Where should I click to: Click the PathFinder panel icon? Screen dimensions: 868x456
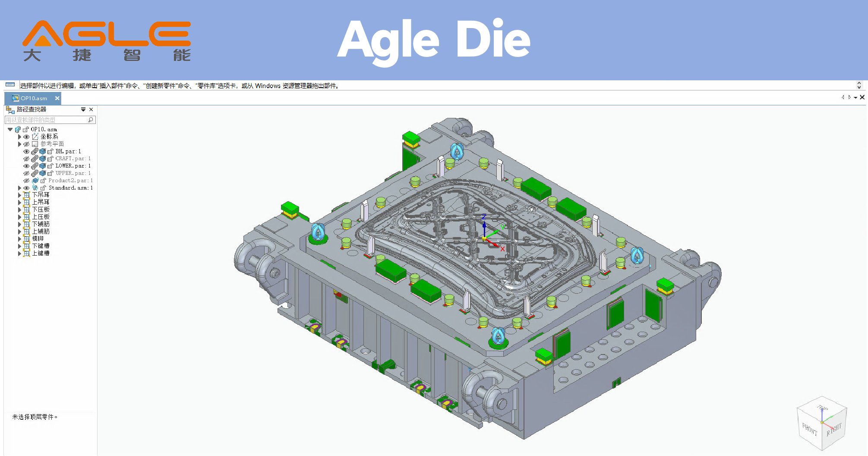point(10,110)
